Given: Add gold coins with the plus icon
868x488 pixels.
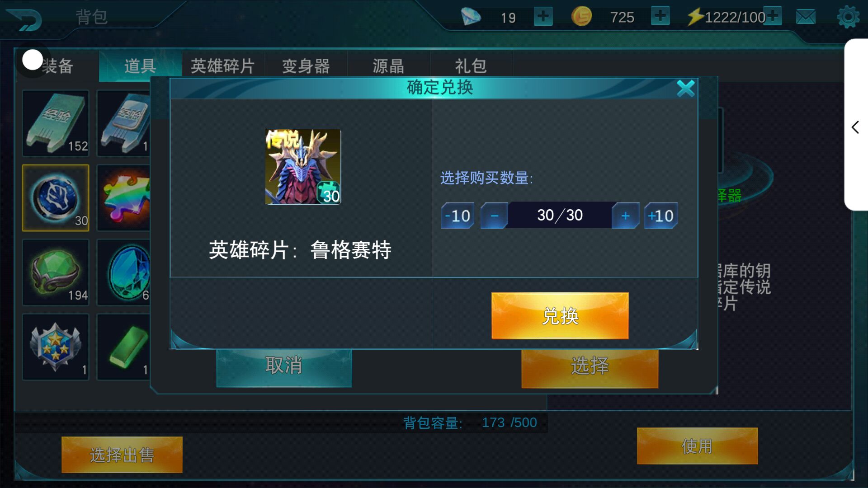Looking at the screenshot, I should [660, 16].
